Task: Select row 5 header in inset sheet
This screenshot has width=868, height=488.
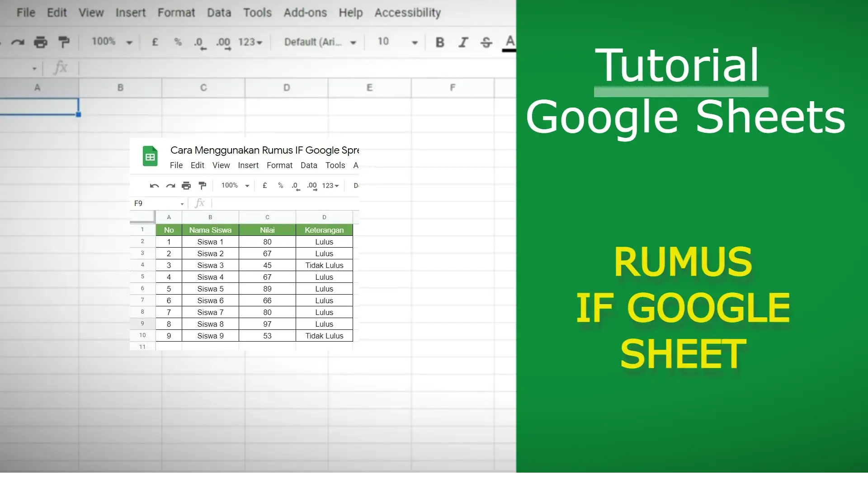Action: pyautogui.click(x=142, y=277)
